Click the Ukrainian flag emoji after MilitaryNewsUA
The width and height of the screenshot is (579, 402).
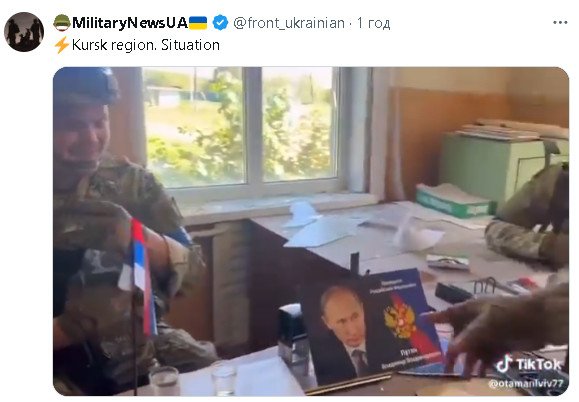(x=198, y=23)
